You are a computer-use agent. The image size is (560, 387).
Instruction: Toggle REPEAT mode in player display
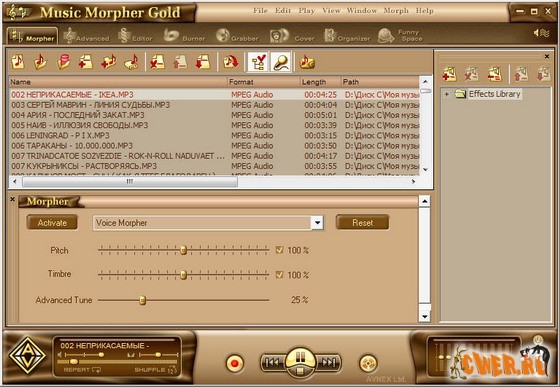82,370
